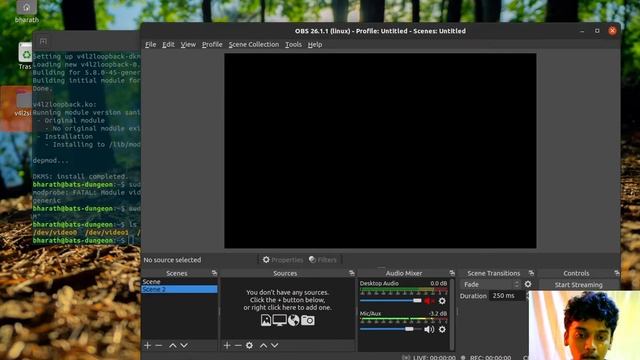Click 'No source selected' label

pyautogui.click(x=172, y=260)
